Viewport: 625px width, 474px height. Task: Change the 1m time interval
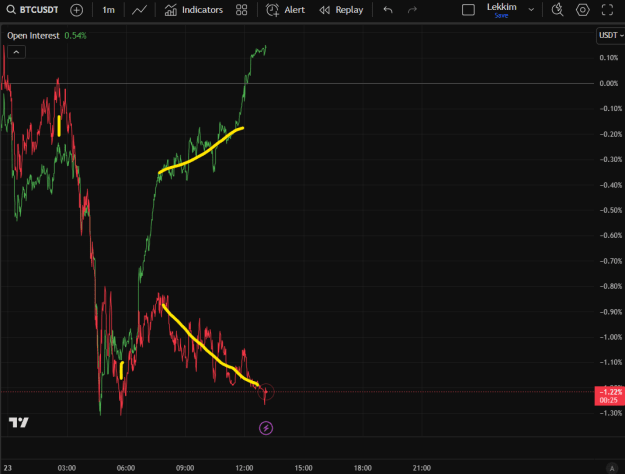tap(108, 10)
